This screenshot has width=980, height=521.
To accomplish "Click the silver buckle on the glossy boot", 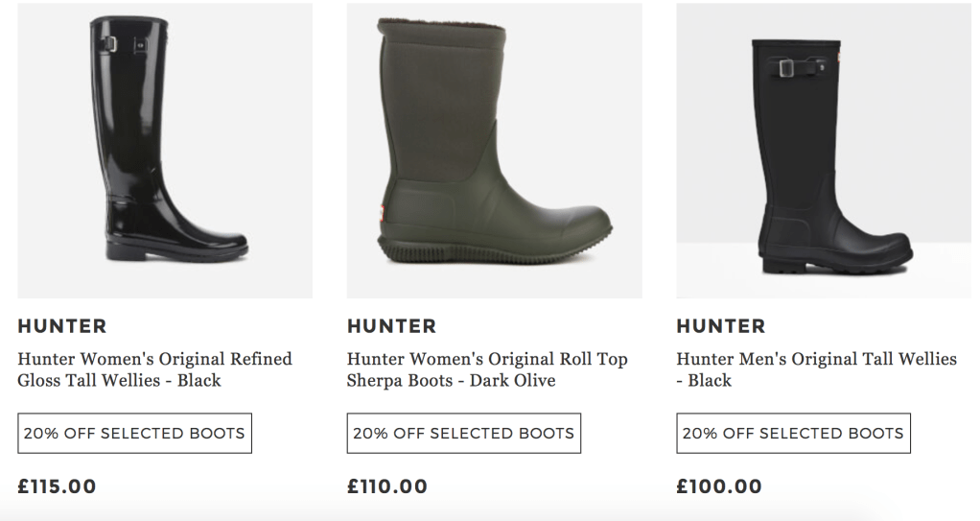I will coord(113,43).
